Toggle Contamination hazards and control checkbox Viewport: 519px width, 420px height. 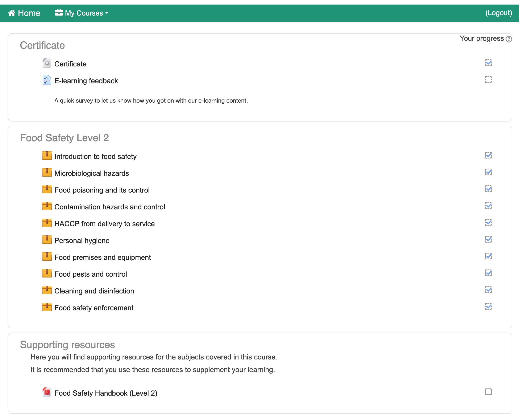[x=488, y=206]
